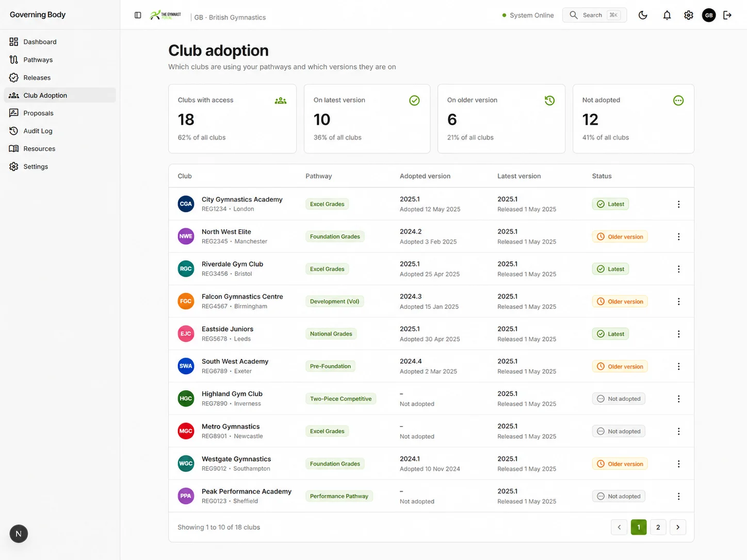Viewport: 747px width, 560px height.
Task: Open row menu for Metro Gymnastics
Action: [x=678, y=432]
